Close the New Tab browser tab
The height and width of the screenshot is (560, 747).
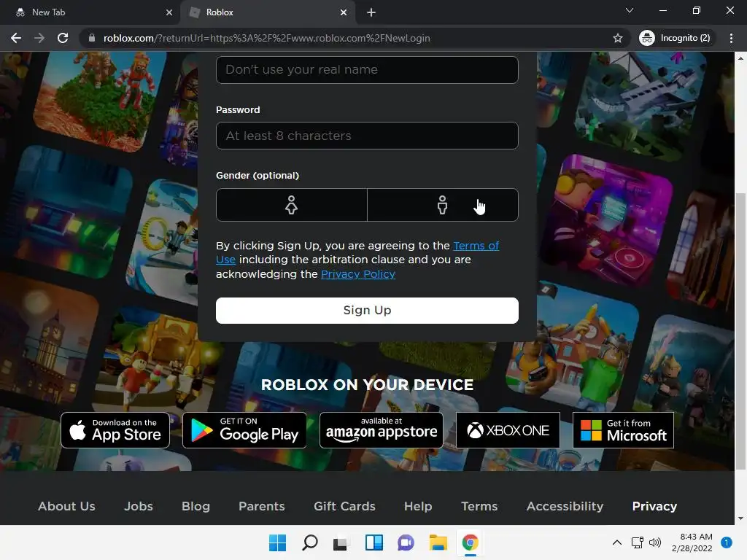[x=169, y=12]
